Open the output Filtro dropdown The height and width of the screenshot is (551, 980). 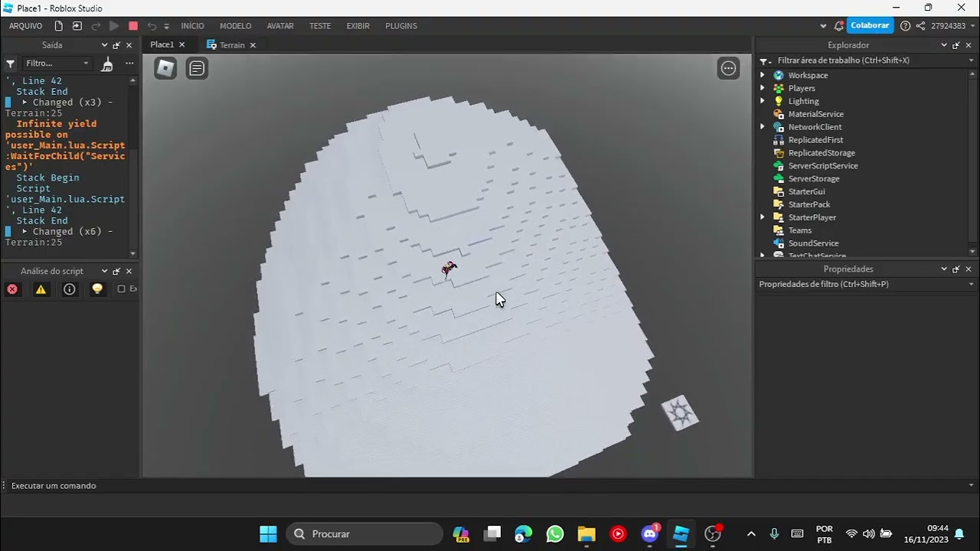[x=57, y=64]
